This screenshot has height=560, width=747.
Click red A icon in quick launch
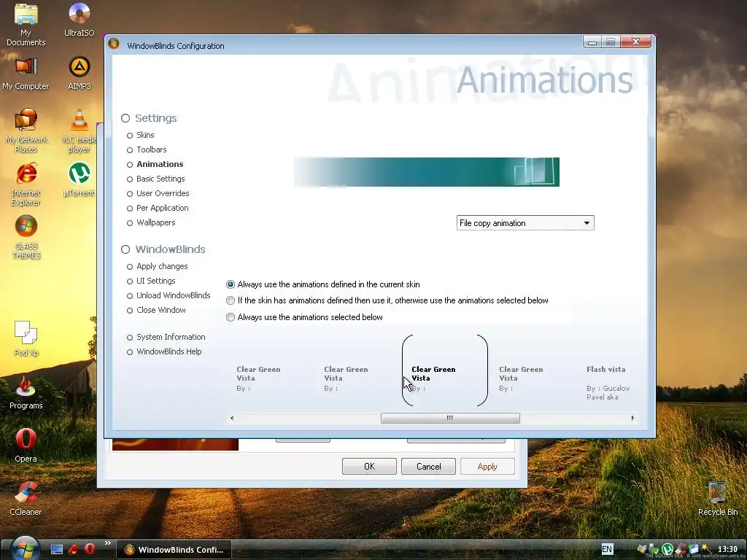[x=74, y=550]
